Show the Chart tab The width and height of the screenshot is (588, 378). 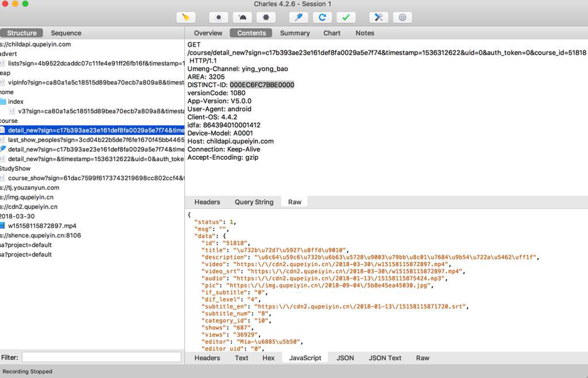tap(332, 33)
